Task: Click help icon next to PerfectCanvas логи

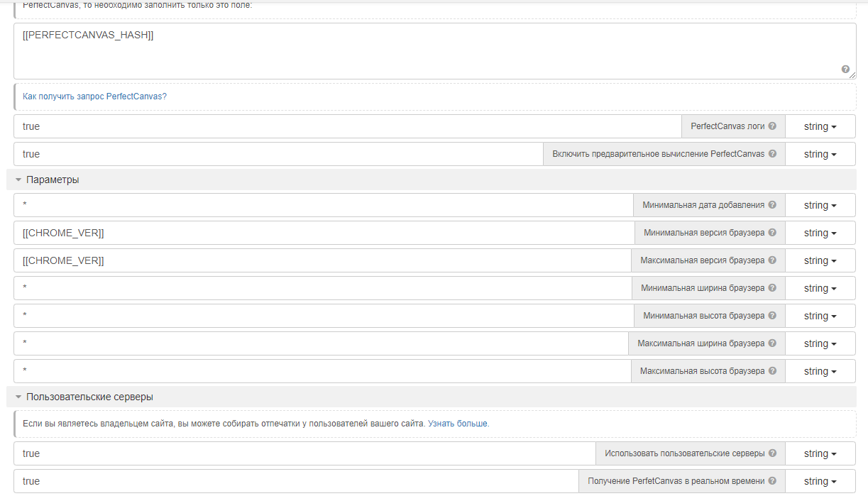Action: [772, 126]
